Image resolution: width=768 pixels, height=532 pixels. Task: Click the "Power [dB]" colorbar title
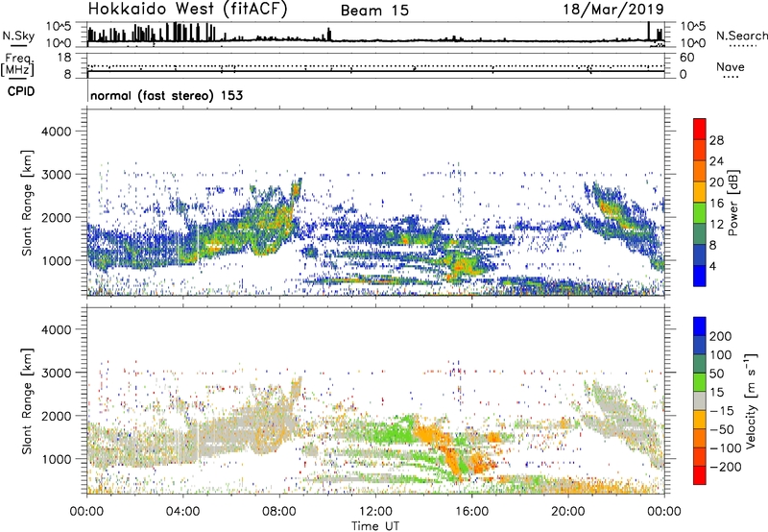pos(732,203)
